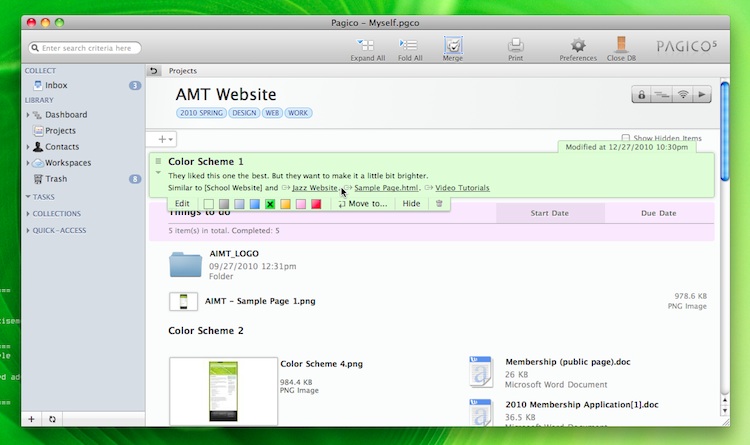Screen dimensions: 750x445
Task: Click the Print toolbar icon
Action: click(x=515, y=45)
